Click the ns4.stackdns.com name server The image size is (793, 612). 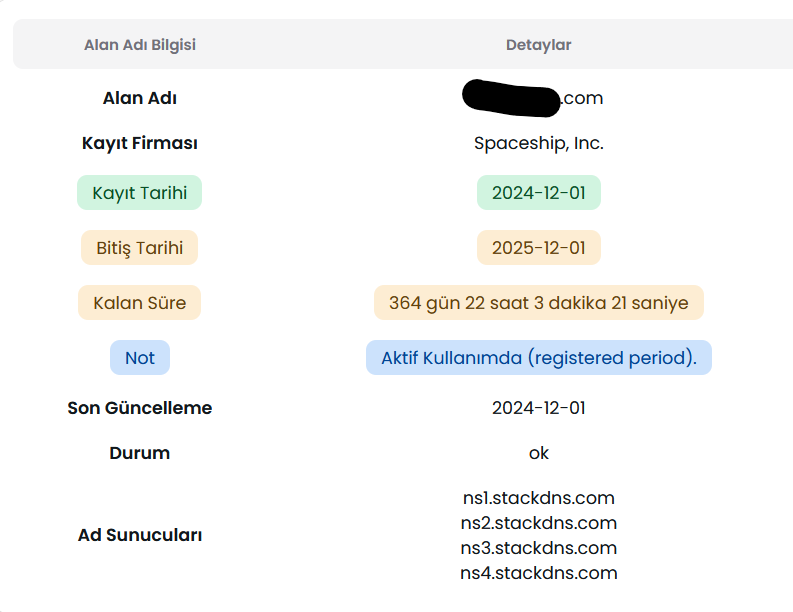(539, 573)
